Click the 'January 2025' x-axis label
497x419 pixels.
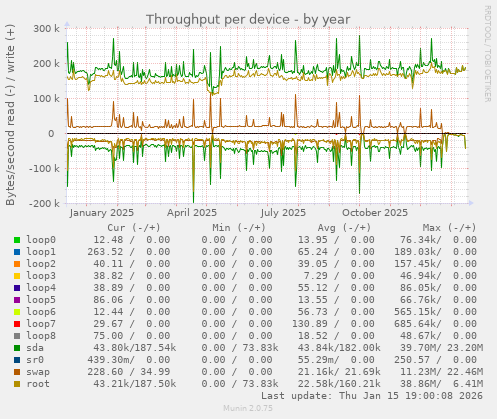[102, 213]
